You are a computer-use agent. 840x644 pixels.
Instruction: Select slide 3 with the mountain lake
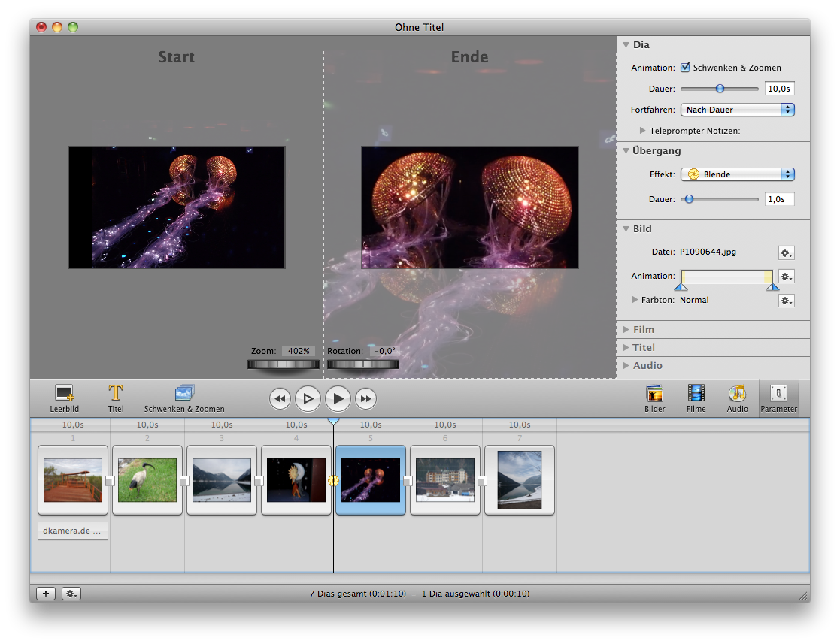222,480
